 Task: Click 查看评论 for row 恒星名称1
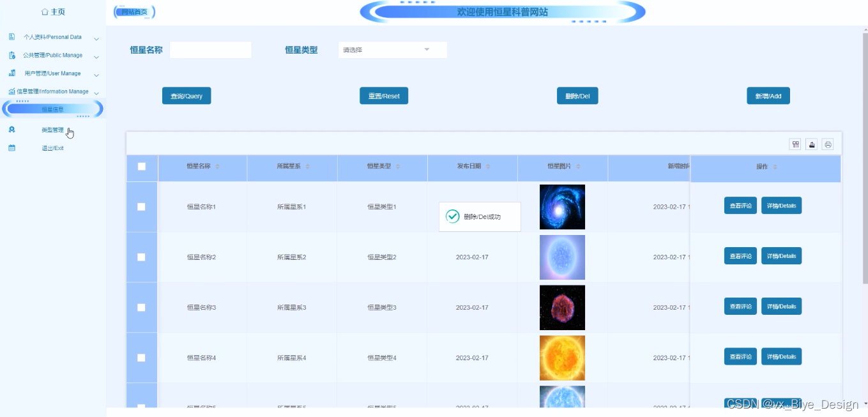[x=740, y=206]
